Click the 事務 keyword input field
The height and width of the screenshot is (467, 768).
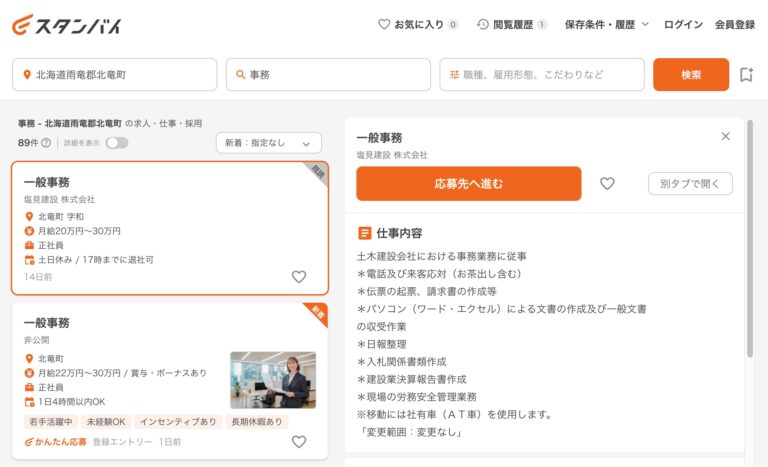click(330, 75)
